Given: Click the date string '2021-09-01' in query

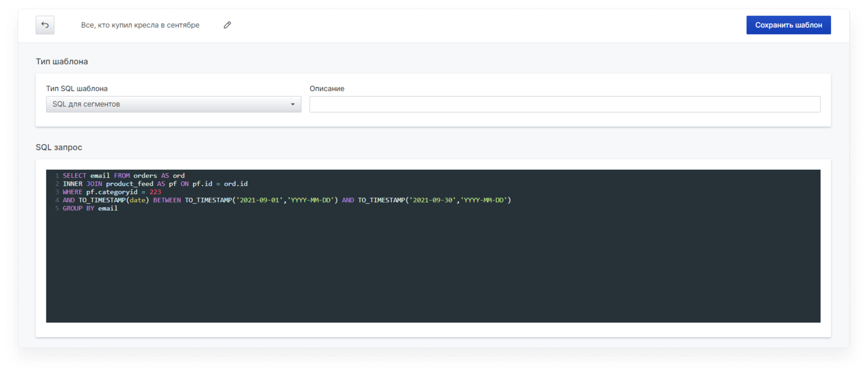Looking at the screenshot, I should tap(259, 200).
